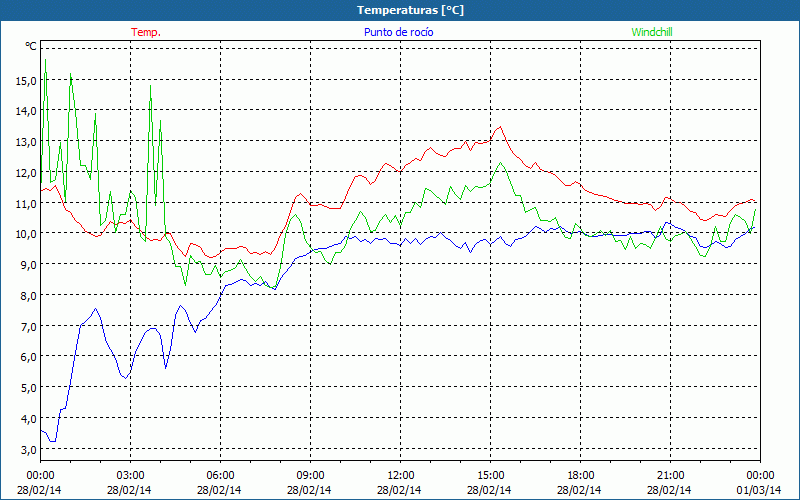Viewport: 800px width, 500px height.
Task: Click the 5,0 y-axis value
Action: pos(29,388)
